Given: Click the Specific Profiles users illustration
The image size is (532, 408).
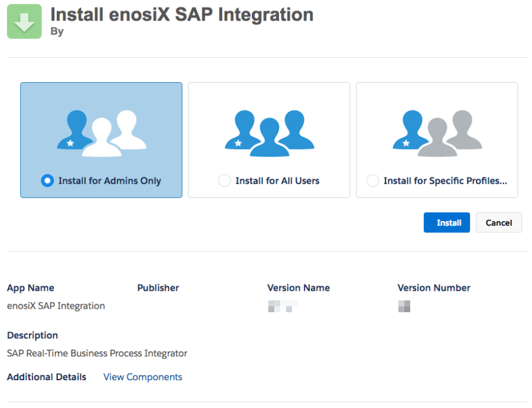Looking at the screenshot, I should (437, 133).
